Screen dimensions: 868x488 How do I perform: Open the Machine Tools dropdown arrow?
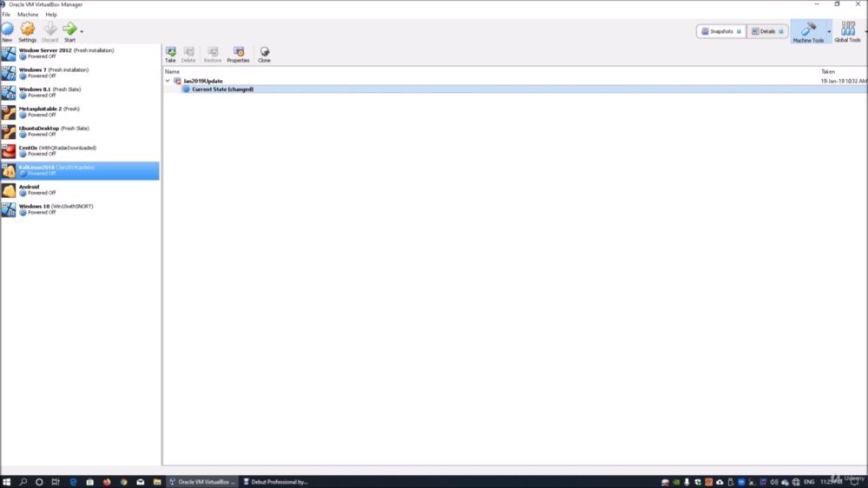pyautogui.click(x=829, y=32)
